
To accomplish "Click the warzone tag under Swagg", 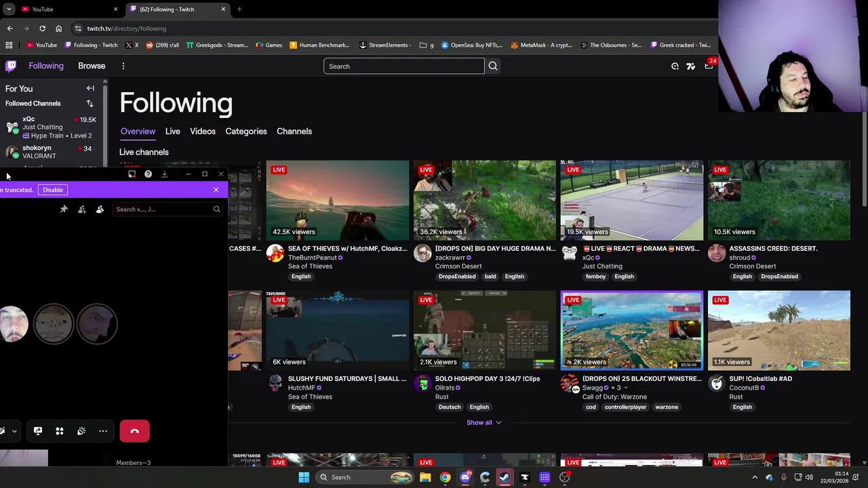I will [667, 407].
